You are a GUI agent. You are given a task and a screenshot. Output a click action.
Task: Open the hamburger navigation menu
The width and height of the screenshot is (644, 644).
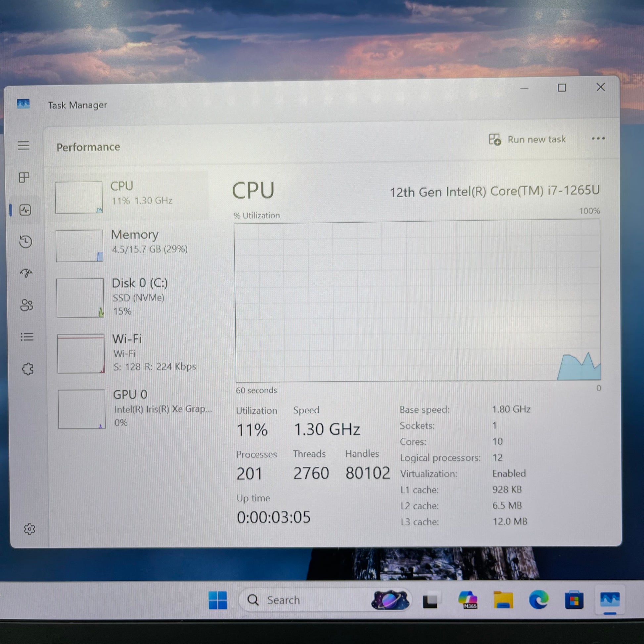tap(23, 145)
